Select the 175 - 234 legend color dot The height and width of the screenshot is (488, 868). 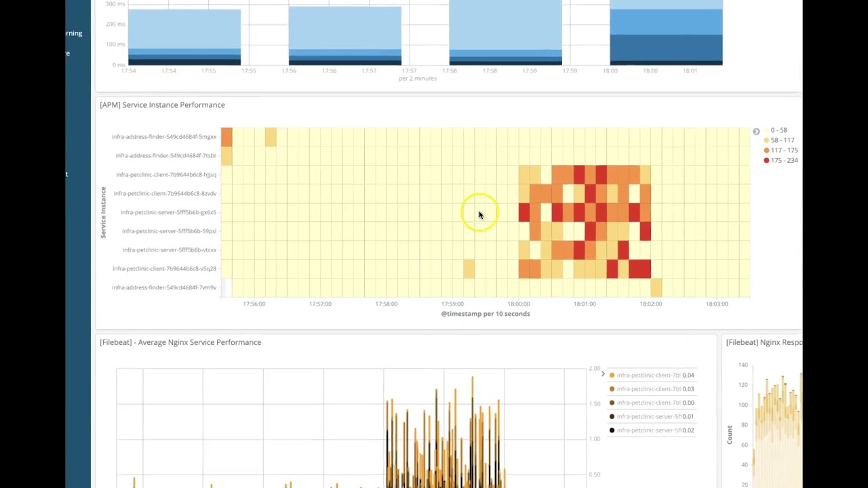pyautogui.click(x=766, y=161)
